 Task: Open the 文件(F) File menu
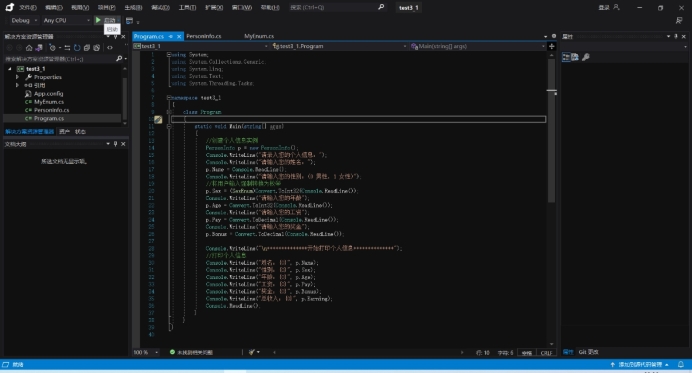point(28,8)
